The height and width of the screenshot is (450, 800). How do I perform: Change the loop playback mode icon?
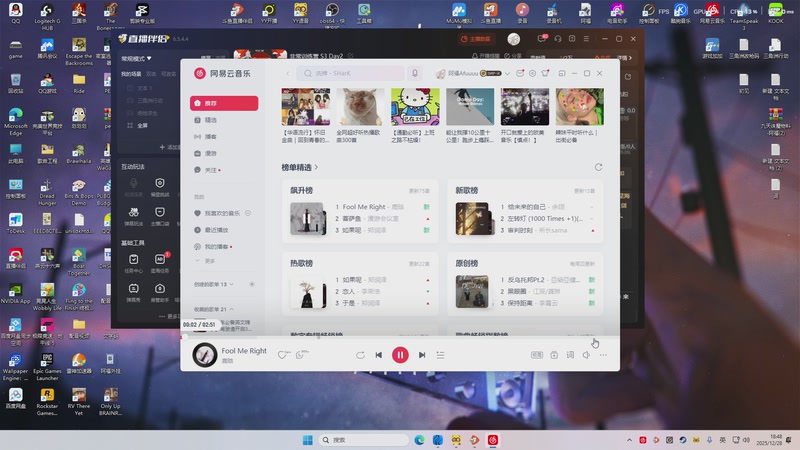click(x=360, y=355)
